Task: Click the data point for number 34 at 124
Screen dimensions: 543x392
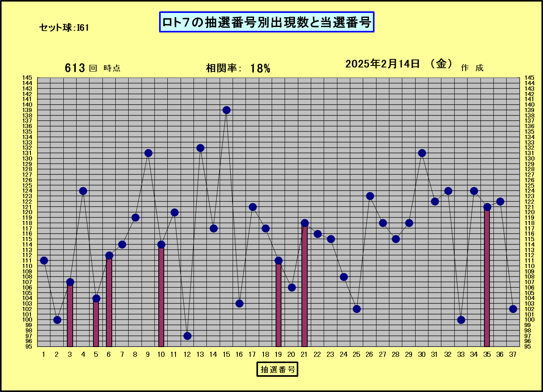Action: pos(474,191)
